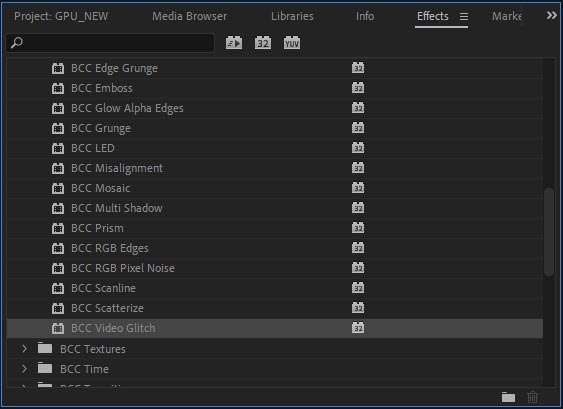Select the BCC Scatterize effect
This screenshot has height=409, width=563.
pyautogui.click(x=107, y=308)
